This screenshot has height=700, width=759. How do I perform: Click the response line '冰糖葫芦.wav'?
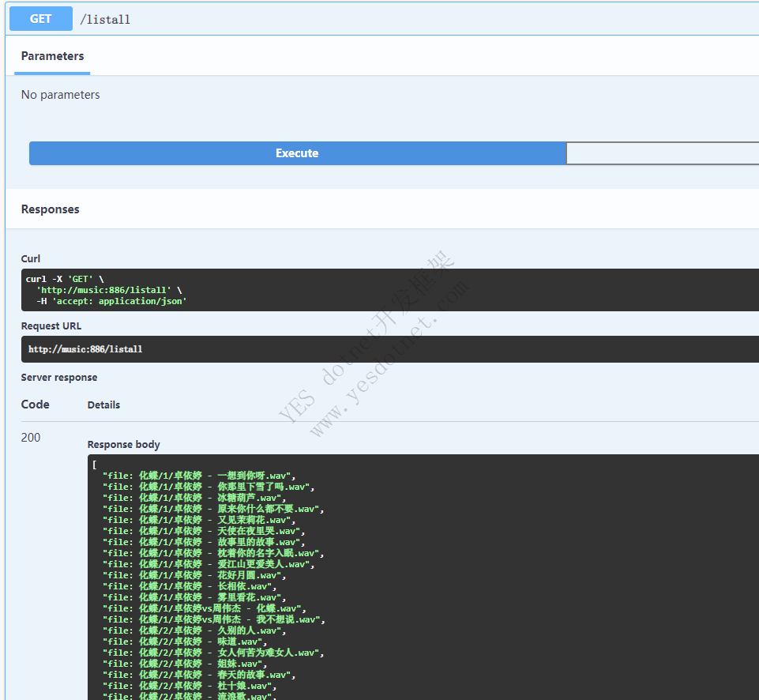click(194, 498)
